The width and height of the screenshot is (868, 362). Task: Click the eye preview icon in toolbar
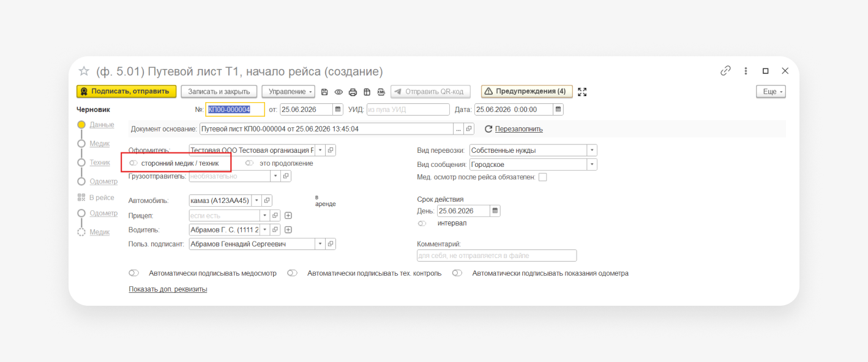tap(339, 92)
